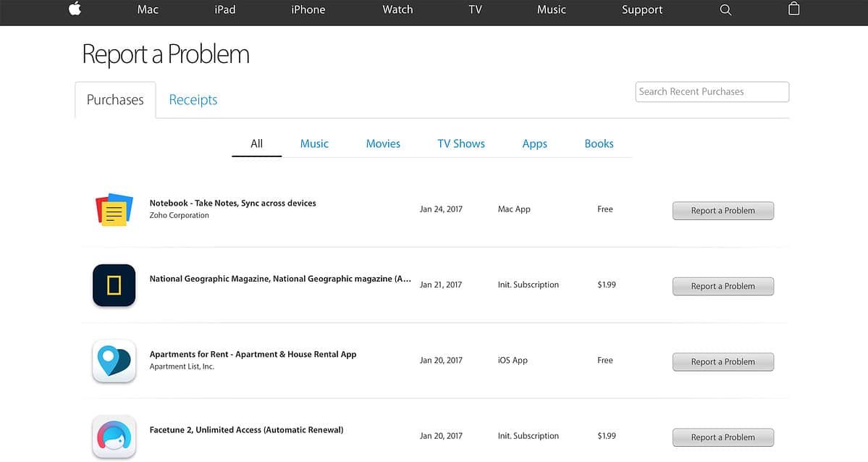
Task: Switch to the Receipts tab
Action: click(193, 100)
